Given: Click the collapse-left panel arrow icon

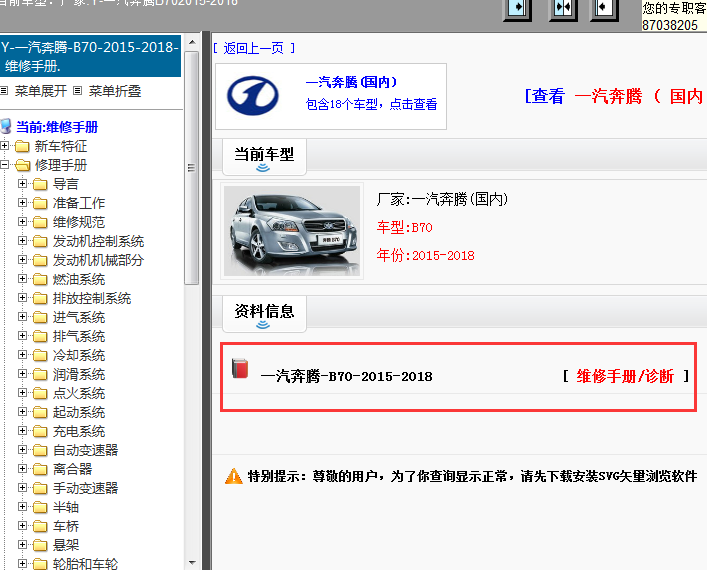Looking at the screenshot, I should coord(604,9).
